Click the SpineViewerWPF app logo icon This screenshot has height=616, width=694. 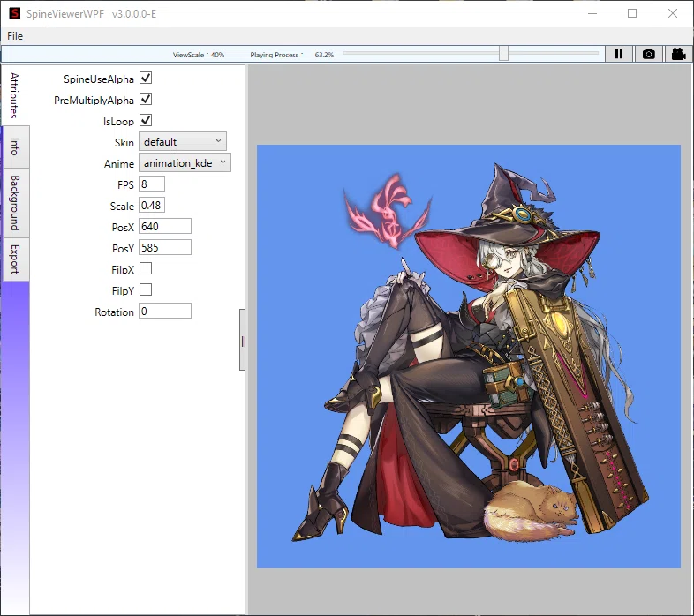[15, 13]
